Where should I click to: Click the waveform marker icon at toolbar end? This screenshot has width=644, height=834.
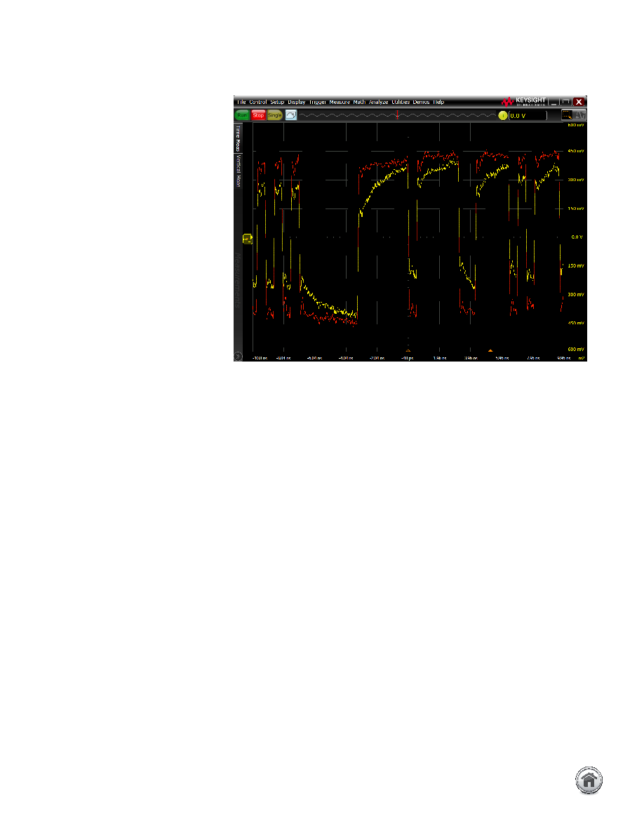tap(580, 115)
